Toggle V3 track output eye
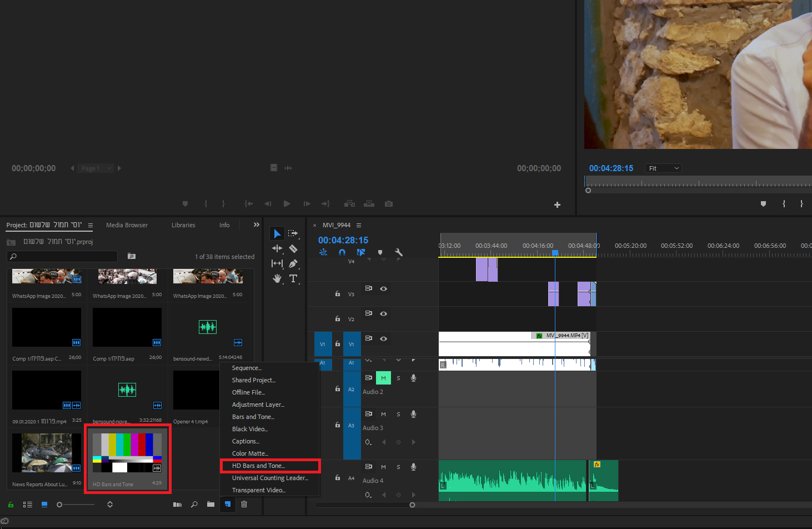 point(383,288)
